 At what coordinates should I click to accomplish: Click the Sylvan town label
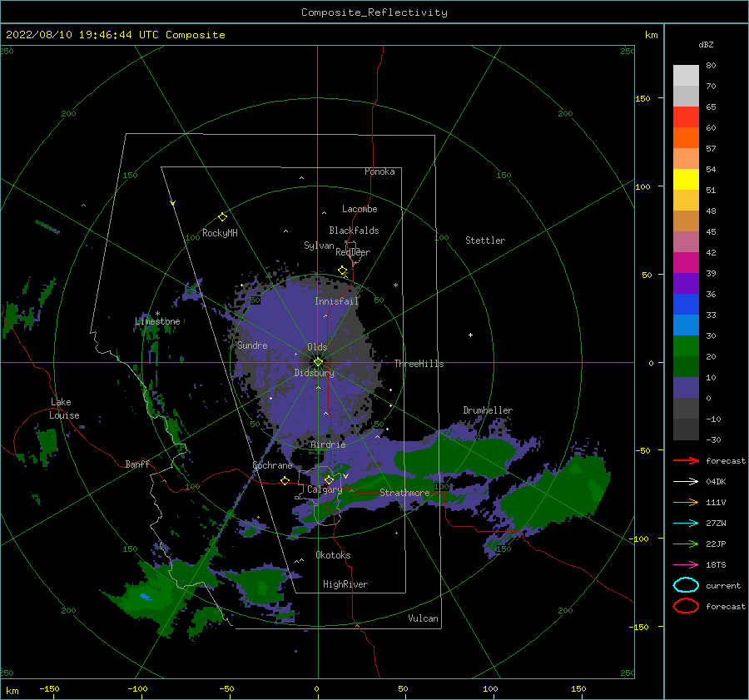click(319, 246)
